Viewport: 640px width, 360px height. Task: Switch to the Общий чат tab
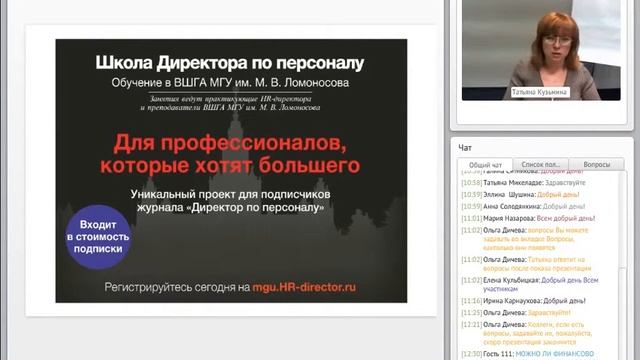coord(485,165)
